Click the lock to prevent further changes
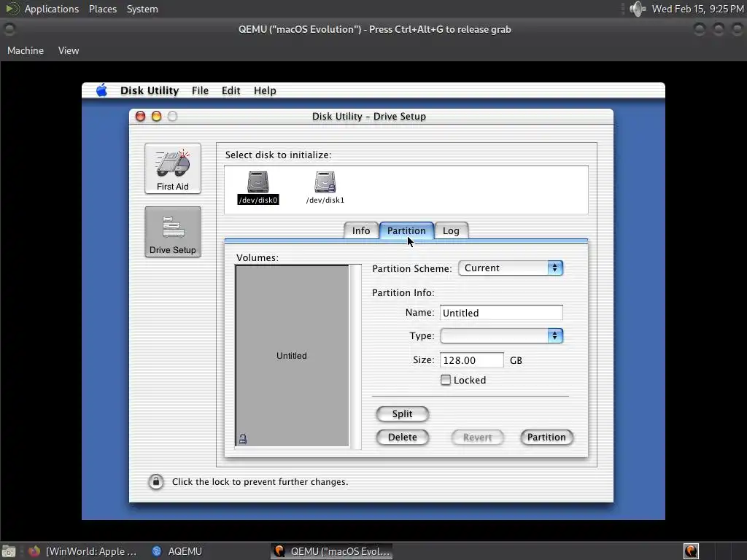747x560 pixels. point(155,482)
